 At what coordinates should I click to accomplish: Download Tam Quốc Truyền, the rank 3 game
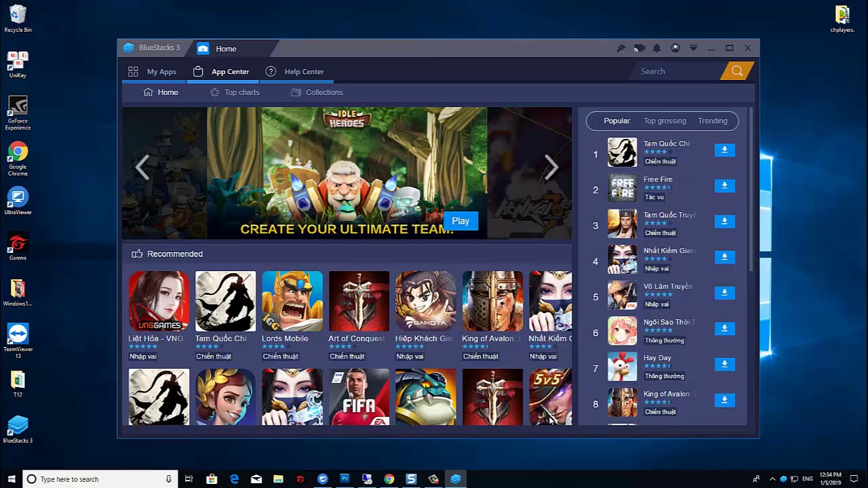[724, 221]
